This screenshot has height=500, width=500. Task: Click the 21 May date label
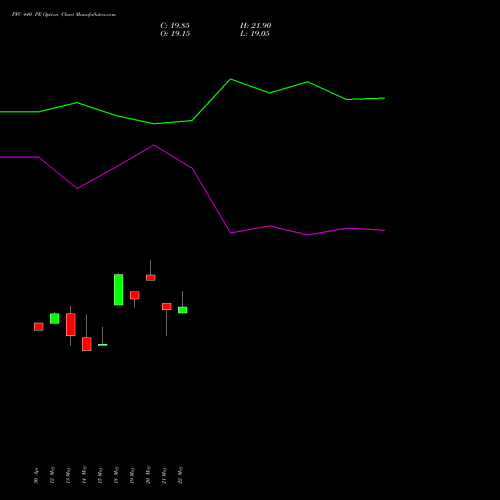164,475
